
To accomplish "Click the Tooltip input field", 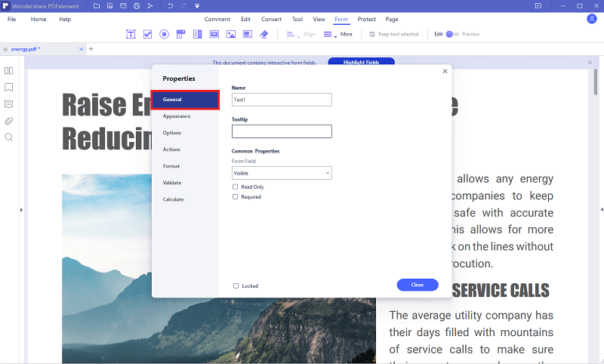I will click(282, 131).
